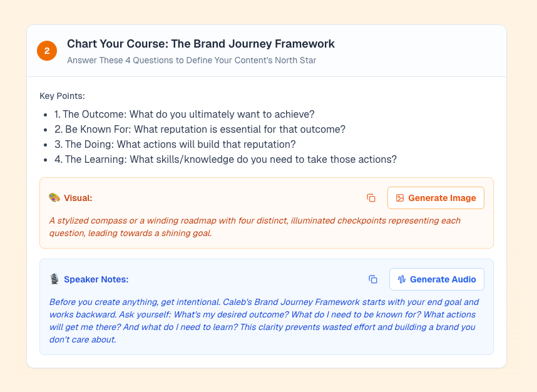The image size is (537, 392).
Task: Click the subtitle about 4 Questions
Action: (192, 60)
